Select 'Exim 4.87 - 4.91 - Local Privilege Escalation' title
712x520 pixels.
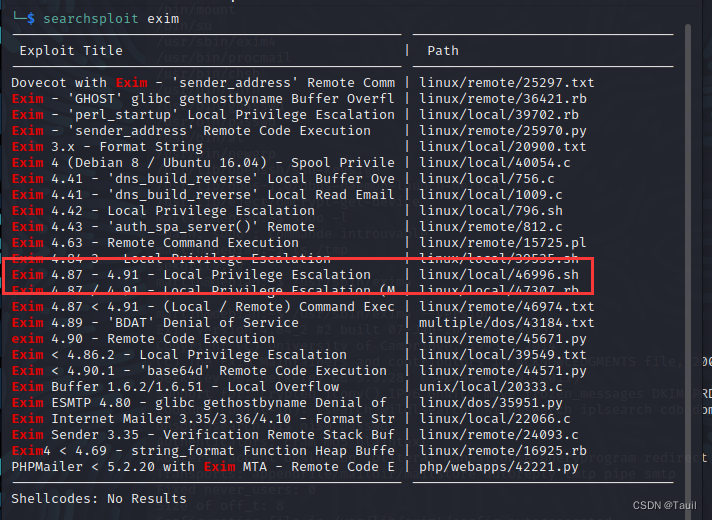191,275
